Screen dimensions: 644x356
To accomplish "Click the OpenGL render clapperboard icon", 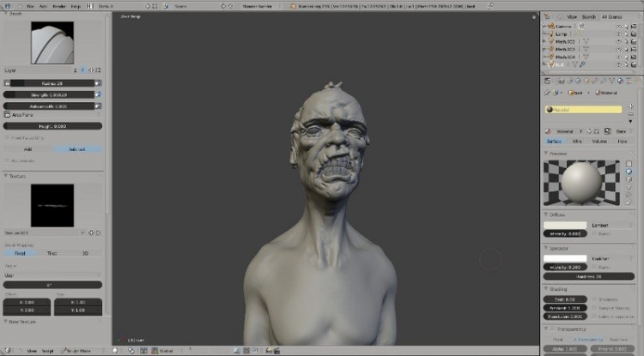I will pos(276,351).
